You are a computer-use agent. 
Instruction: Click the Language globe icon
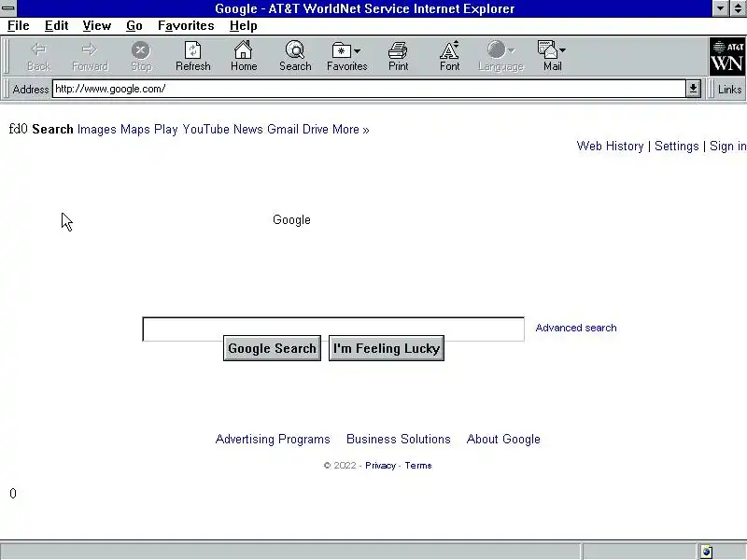pos(496,49)
